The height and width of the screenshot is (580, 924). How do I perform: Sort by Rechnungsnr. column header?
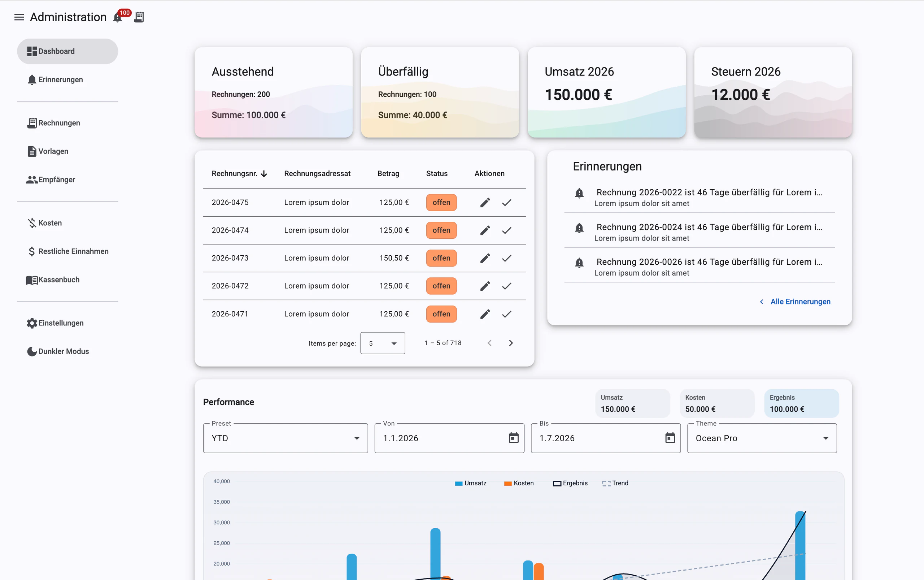pos(239,174)
